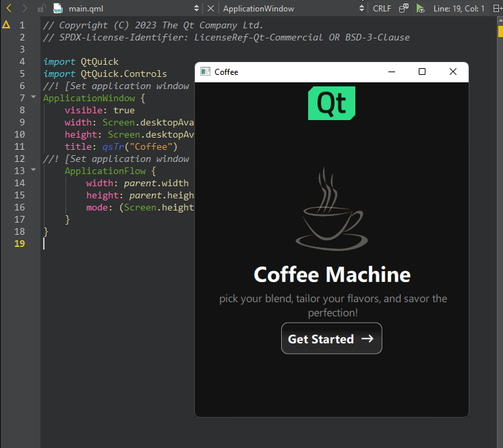
Task: Collapse the ApplicationFlow block fold arrow
Action: pyautogui.click(x=33, y=171)
